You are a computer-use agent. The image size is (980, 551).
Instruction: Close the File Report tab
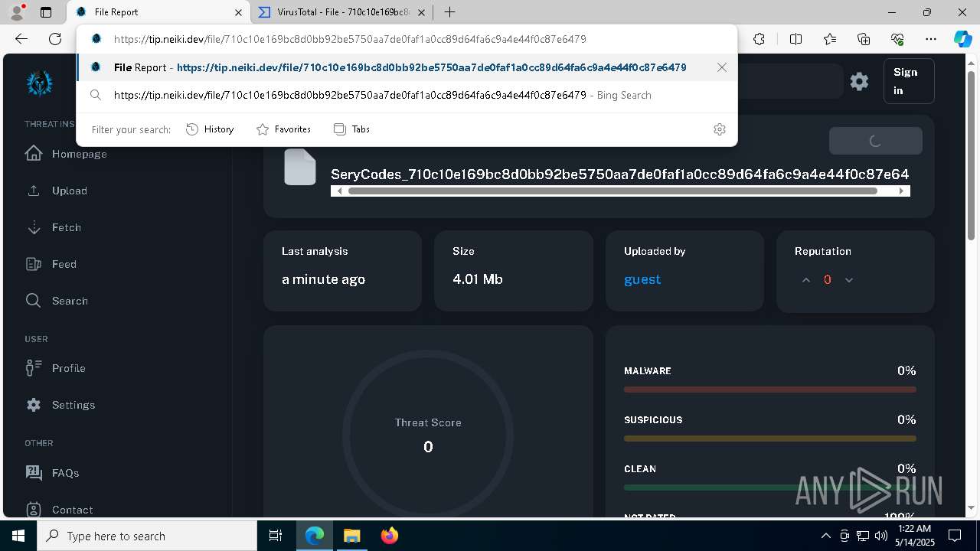click(239, 12)
